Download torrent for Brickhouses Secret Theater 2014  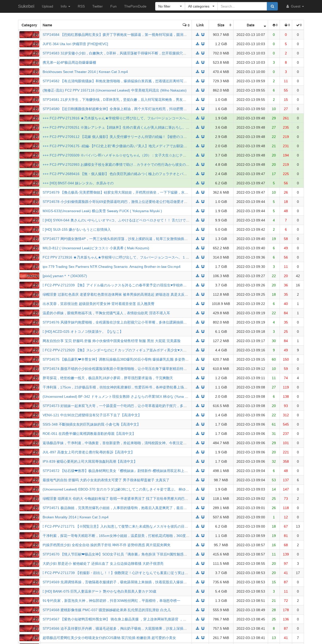click(x=197, y=72)
